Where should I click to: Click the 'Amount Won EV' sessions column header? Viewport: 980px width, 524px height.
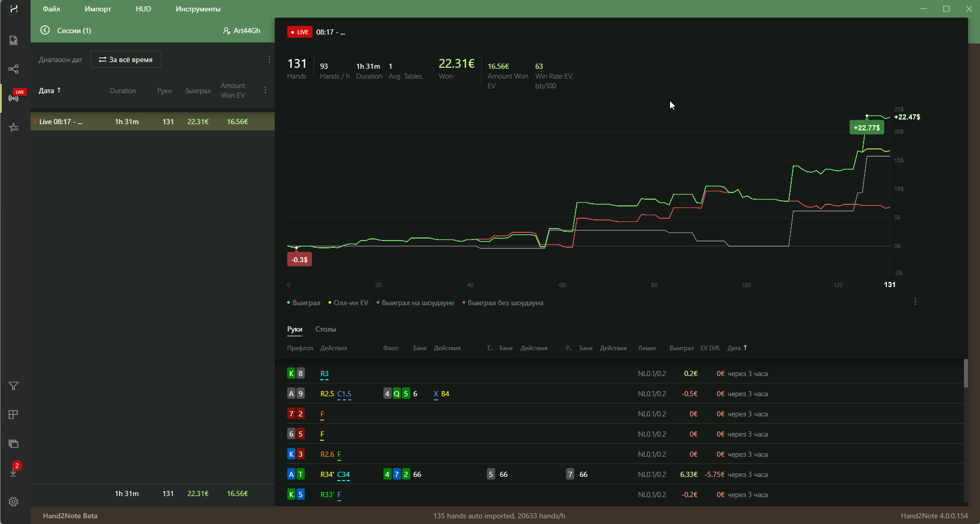coord(233,91)
